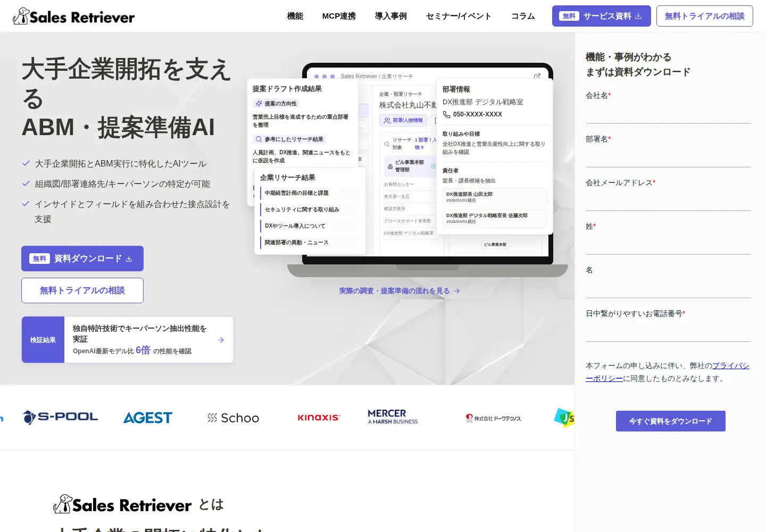Select 関連部署の異動・ニュース research item
Viewport: 766px width, 532px height.
click(x=310, y=243)
